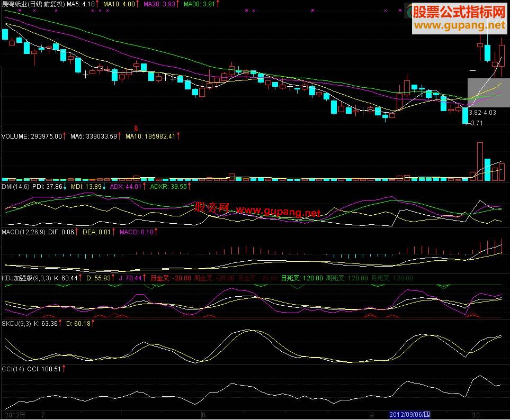The height and width of the screenshot is (420, 510).
Task: Click the 日金叉: -20.00 label
Action: pos(171,278)
